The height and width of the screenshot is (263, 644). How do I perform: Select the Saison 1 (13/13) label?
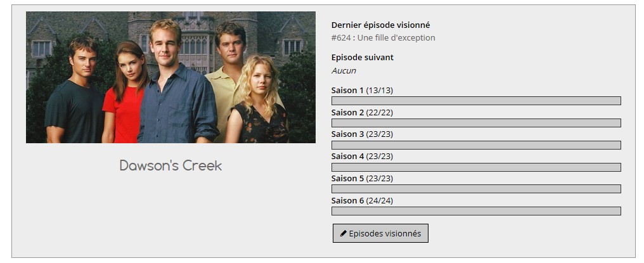pyautogui.click(x=362, y=91)
